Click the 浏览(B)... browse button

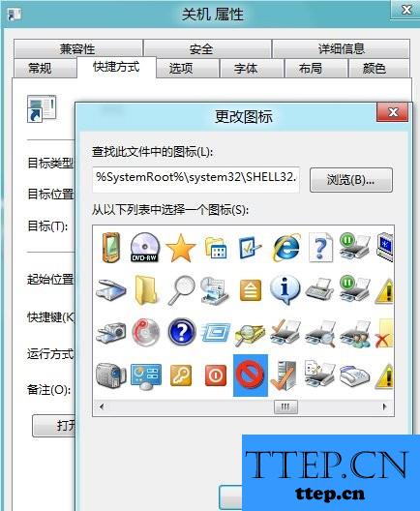tap(351, 180)
